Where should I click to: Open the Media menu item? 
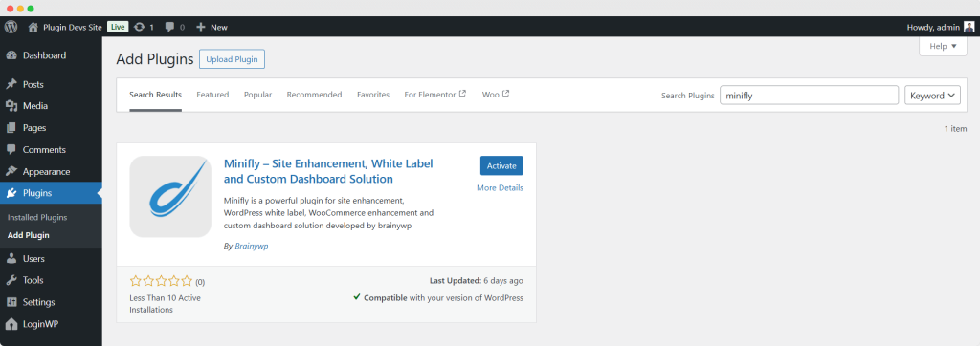coord(51,106)
